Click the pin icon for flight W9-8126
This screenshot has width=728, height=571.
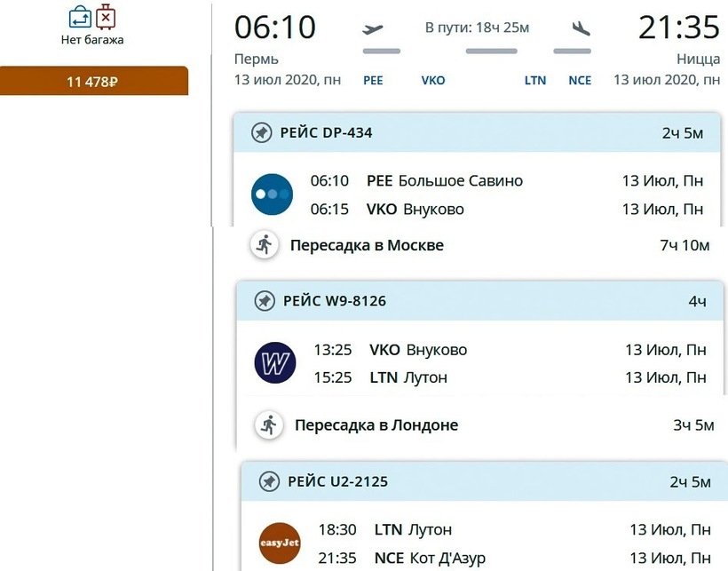coord(264,301)
